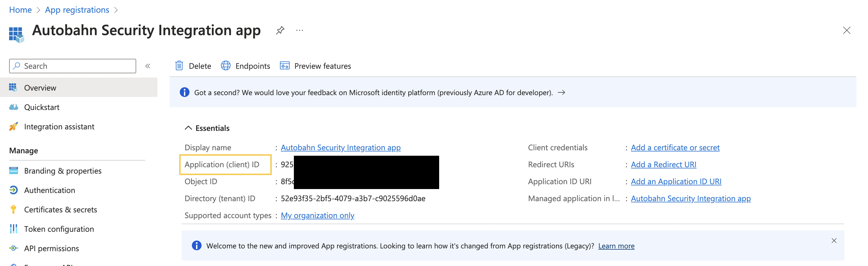868x266 pixels.
Task: Click the Client credentials label
Action: pos(558,148)
